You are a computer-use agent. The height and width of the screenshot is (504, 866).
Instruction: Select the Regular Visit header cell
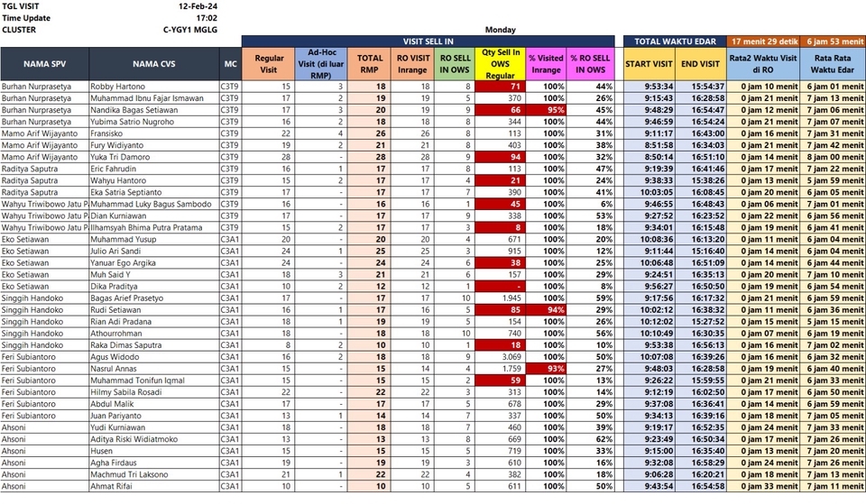[x=269, y=64]
